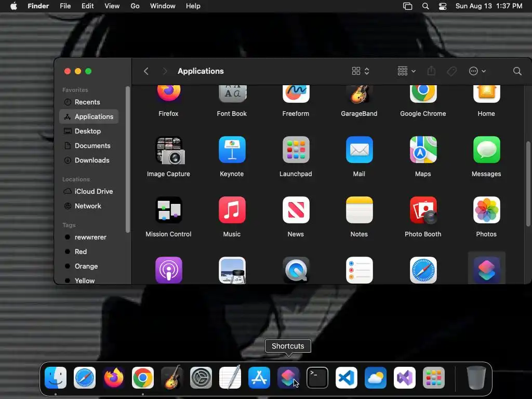Select the highlighted Shortcuts app in the Applications window
Viewport: 532px width, 399px height.
tap(486, 270)
